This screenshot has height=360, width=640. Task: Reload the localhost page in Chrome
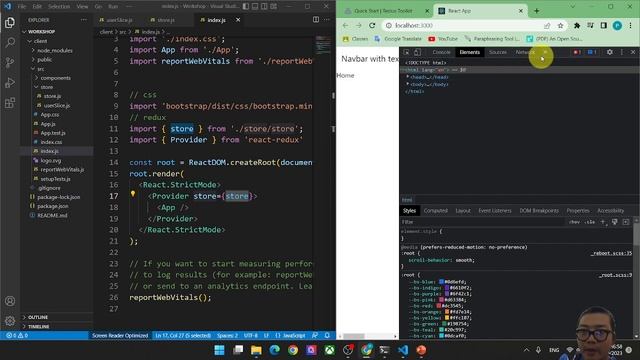pyautogui.click(x=372, y=25)
